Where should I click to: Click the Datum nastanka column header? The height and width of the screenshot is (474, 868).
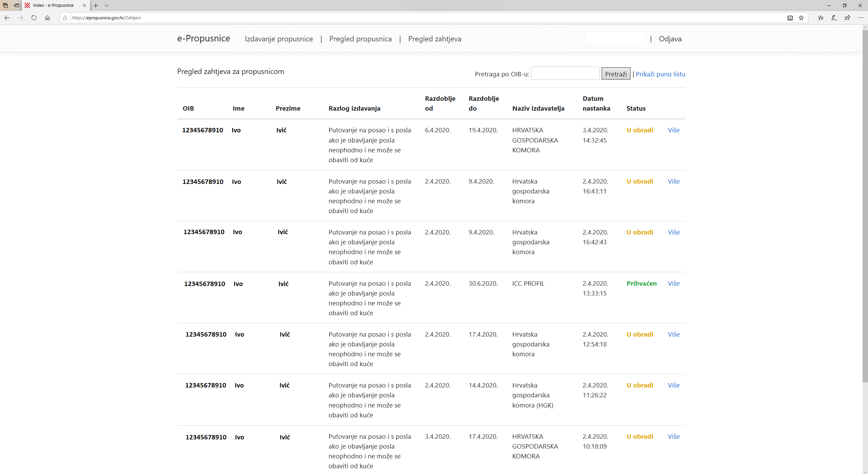click(x=596, y=103)
